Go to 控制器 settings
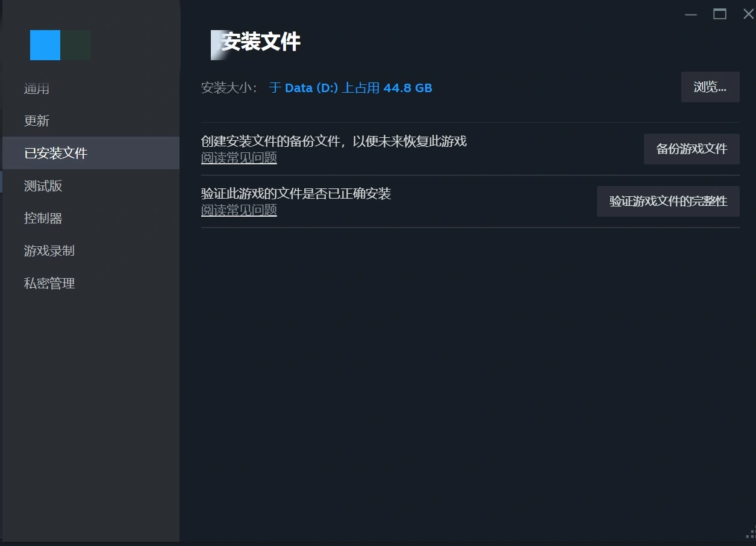Image resolution: width=756 pixels, height=546 pixels. (x=43, y=218)
